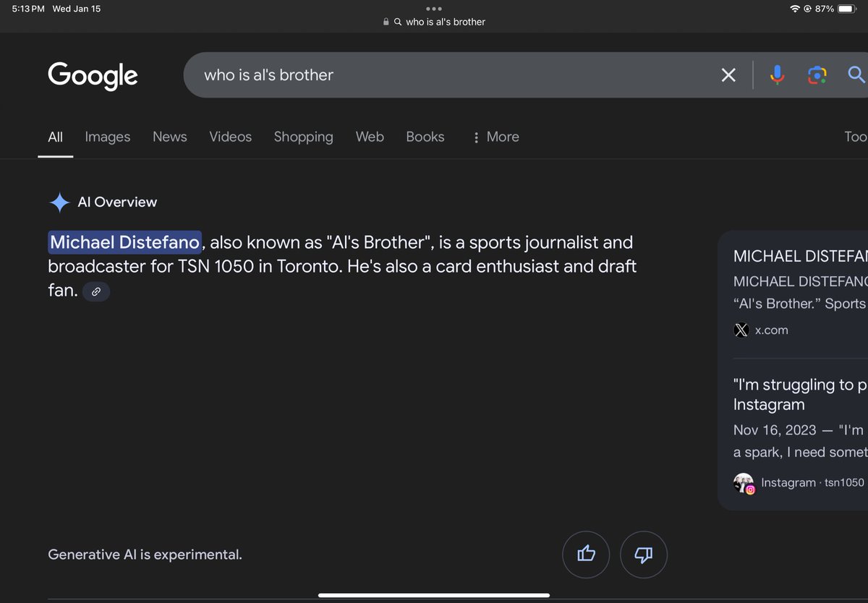868x603 pixels.
Task: Switch to the Web tab
Action: click(370, 137)
